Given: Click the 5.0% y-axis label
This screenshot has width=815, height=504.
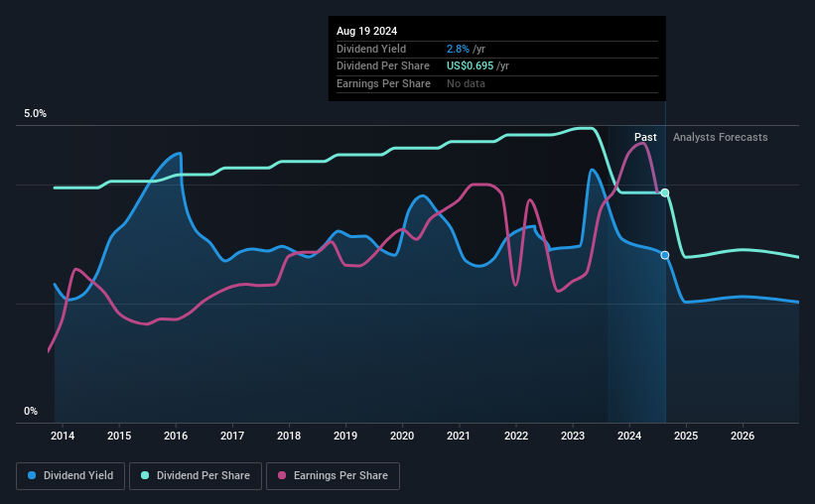Looking at the screenshot, I should (35, 113).
